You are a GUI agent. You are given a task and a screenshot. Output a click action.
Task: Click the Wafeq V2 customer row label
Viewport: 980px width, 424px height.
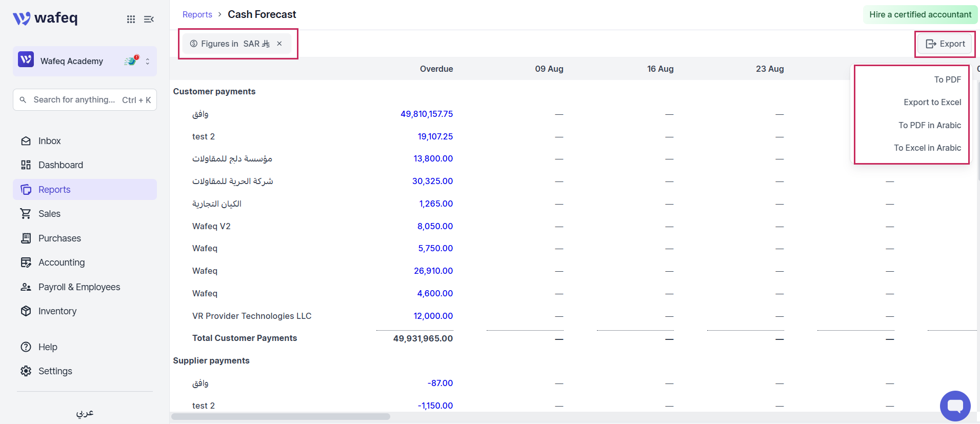point(211,226)
